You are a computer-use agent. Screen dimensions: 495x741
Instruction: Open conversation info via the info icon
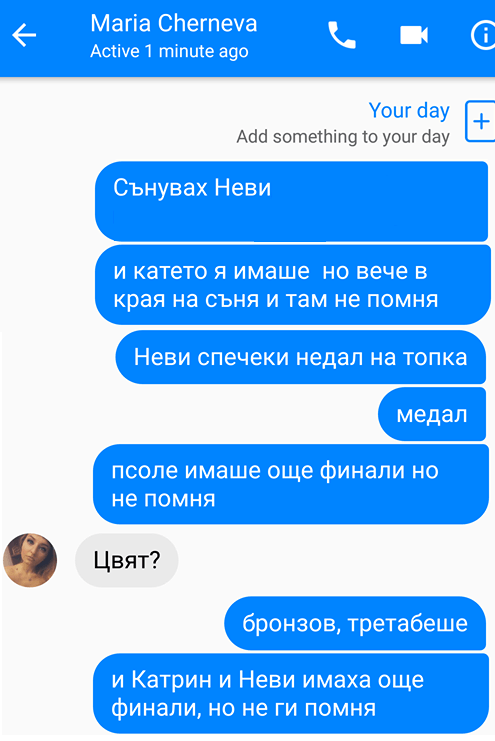tap(483, 35)
